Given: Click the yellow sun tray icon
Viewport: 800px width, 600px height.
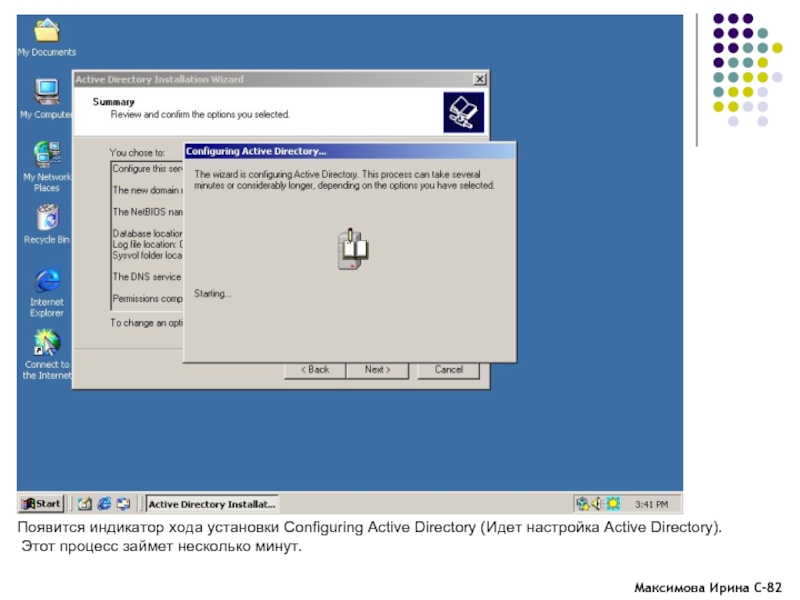Looking at the screenshot, I should point(613,504).
